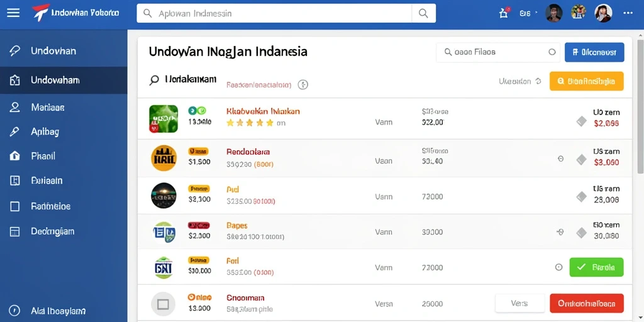644x322 pixels.
Task: Click the first user avatar in header
Action: click(x=553, y=13)
